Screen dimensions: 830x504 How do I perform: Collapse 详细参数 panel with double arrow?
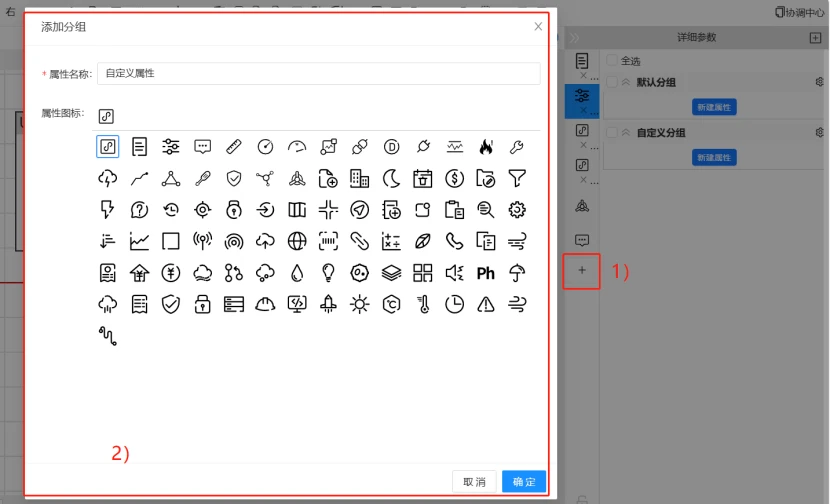[574, 38]
